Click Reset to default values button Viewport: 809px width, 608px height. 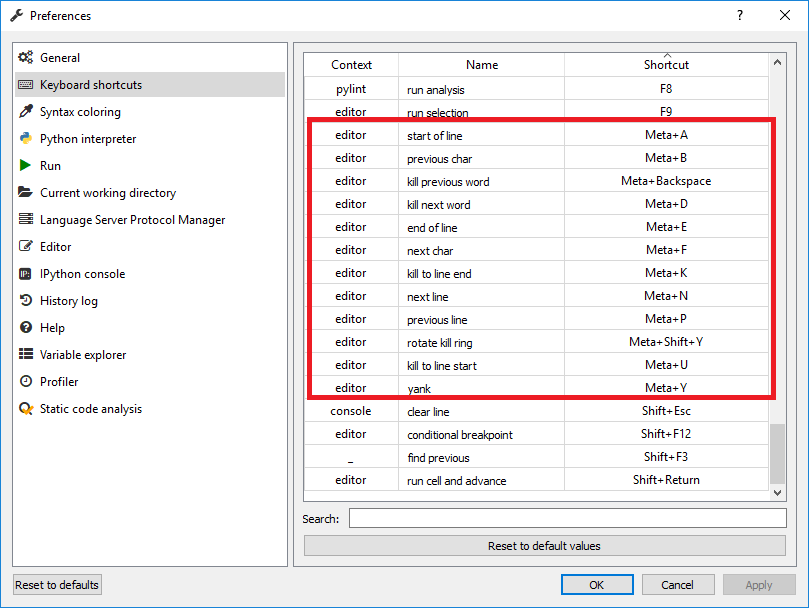click(x=544, y=546)
